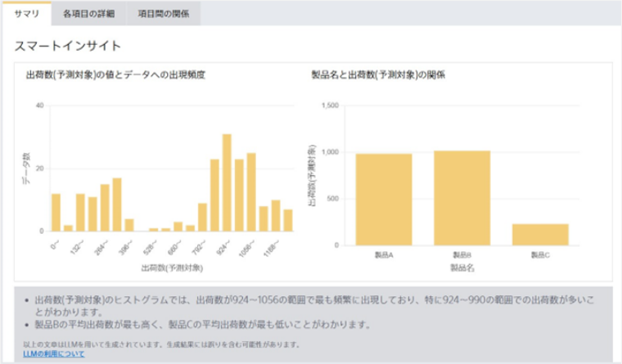This screenshot has width=622, height=364.
Task: Click the last bar on the histogram's right
Action: click(288, 220)
